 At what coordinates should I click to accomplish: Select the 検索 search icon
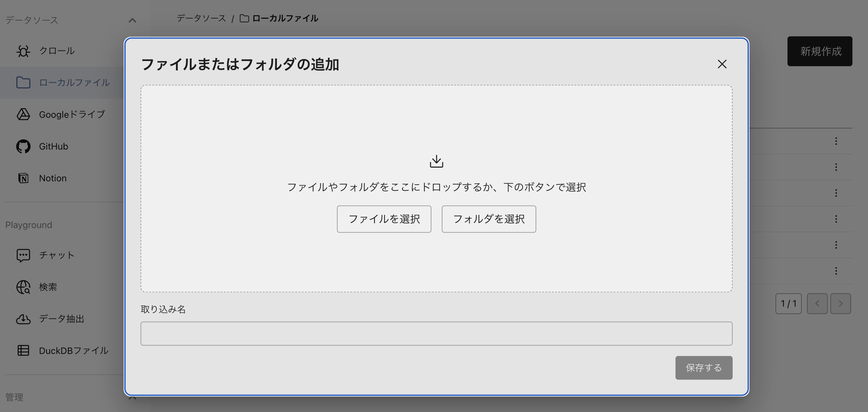pyautogui.click(x=23, y=287)
